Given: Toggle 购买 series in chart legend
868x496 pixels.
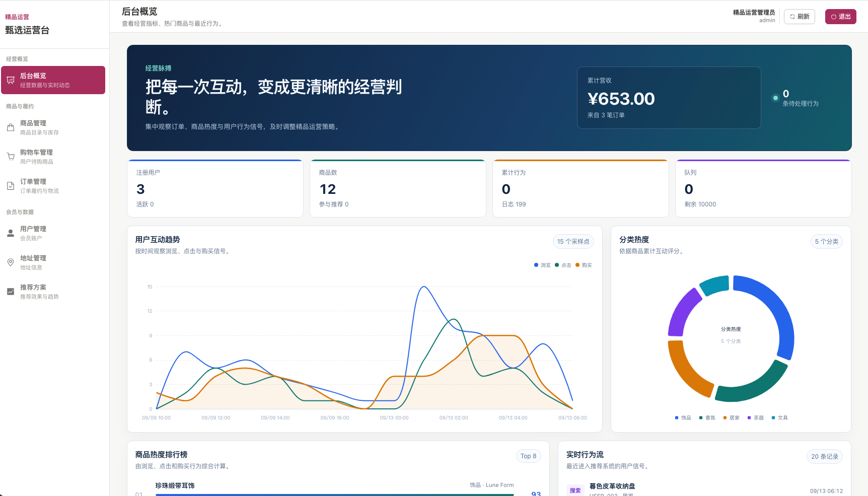Looking at the screenshot, I should 584,265.
